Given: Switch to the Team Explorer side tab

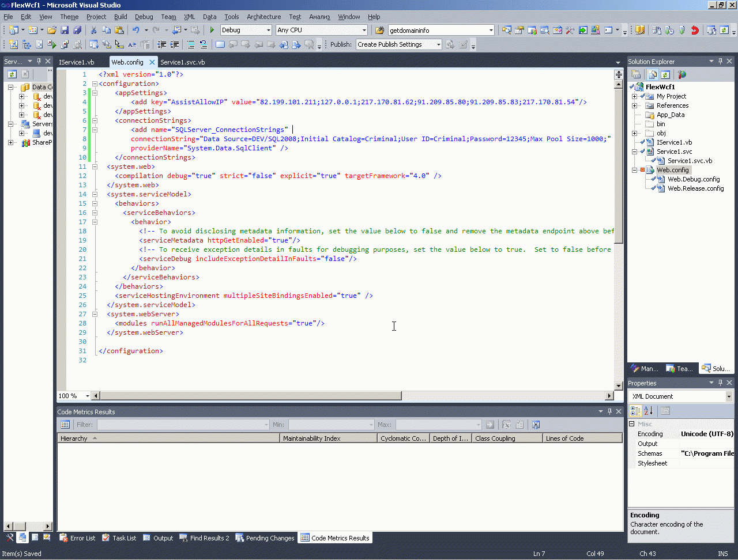Looking at the screenshot, I should click(x=680, y=369).
